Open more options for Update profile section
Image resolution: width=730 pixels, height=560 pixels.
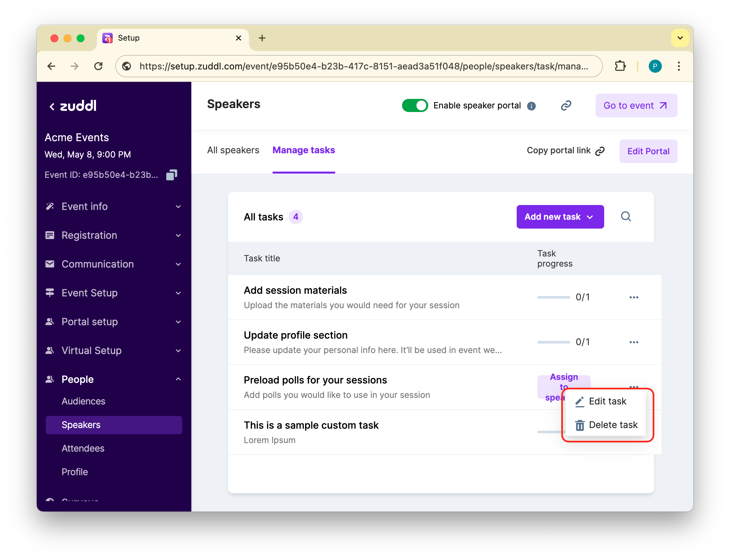[x=634, y=342]
